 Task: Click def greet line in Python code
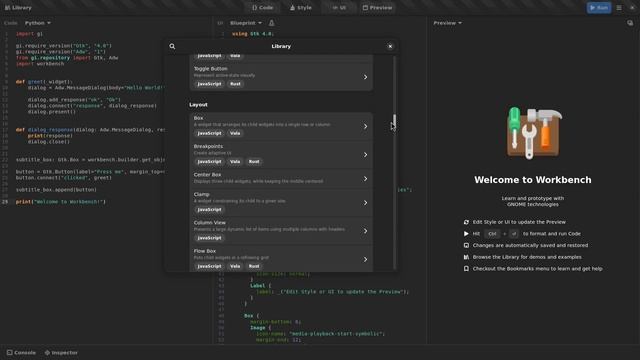coord(44,82)
